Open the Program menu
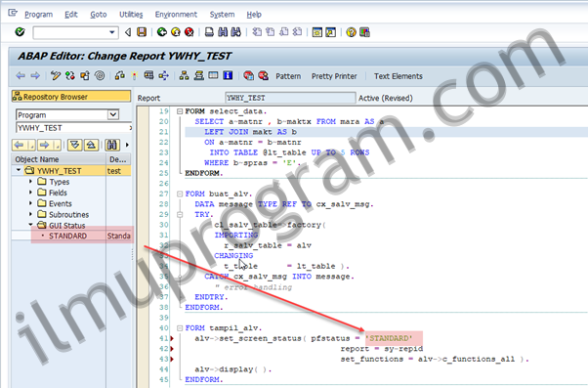588x388 pixels. 39,15
